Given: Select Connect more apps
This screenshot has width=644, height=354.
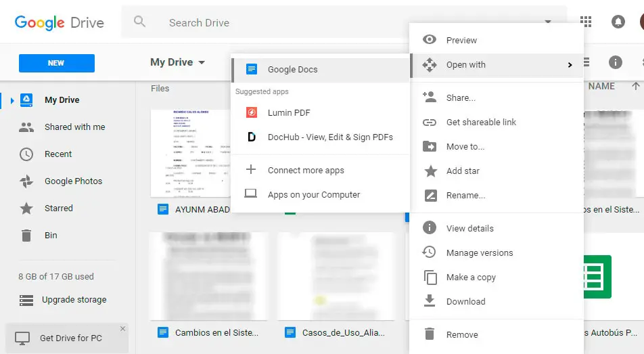Looking at the screenshot, I should coord(321,170).
